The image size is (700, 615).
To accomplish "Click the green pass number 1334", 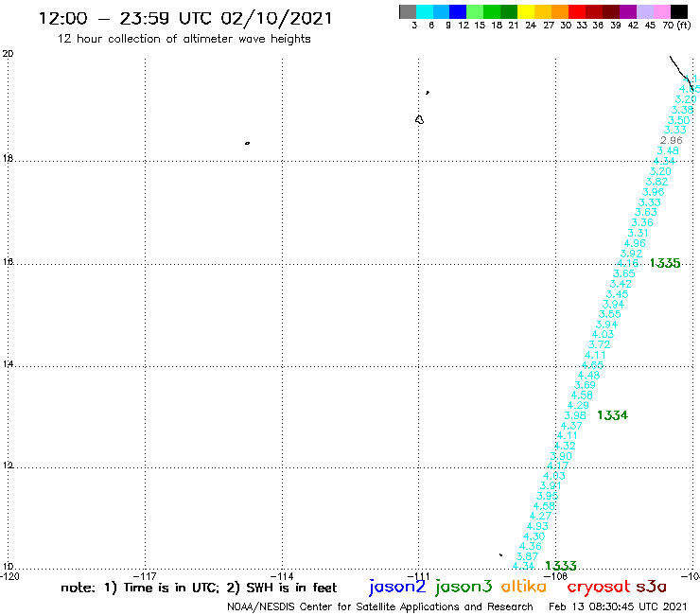I will pos(613,415).
